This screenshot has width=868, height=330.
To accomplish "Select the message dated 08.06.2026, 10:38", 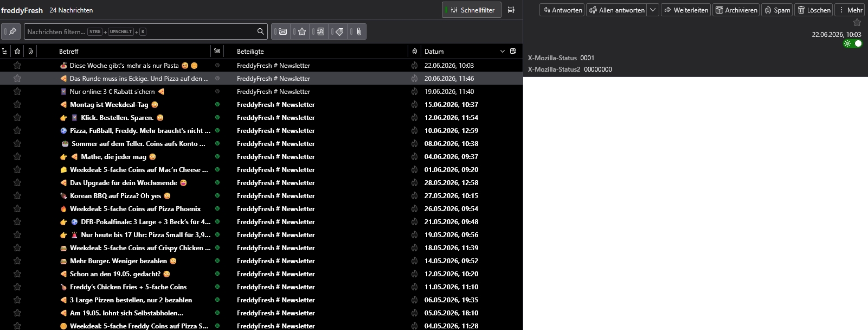I will [x=261, y=143].
